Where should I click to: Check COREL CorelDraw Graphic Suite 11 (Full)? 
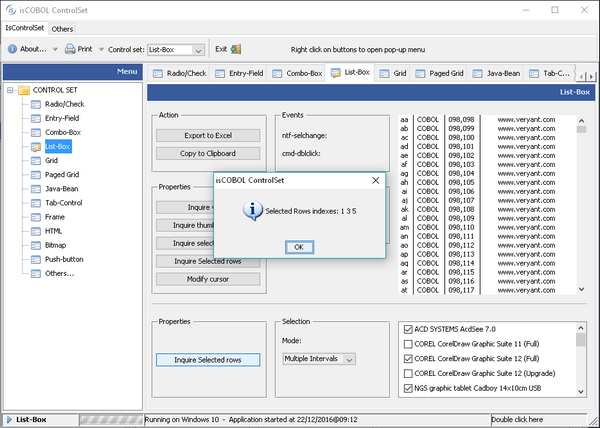407,343
